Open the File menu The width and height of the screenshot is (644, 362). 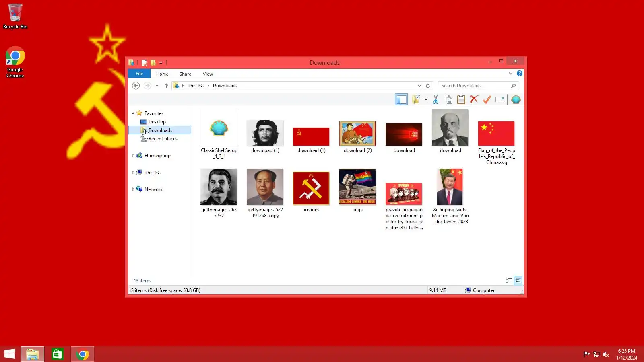coord(139,74)
